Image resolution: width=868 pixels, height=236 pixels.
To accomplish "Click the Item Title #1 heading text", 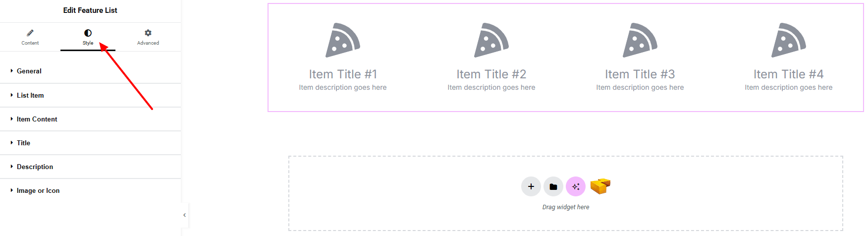I will click(343, 74).
